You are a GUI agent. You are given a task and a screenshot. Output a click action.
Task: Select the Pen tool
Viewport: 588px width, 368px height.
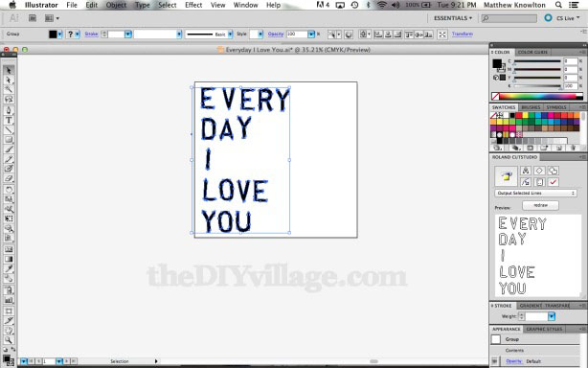coord(9,110)
